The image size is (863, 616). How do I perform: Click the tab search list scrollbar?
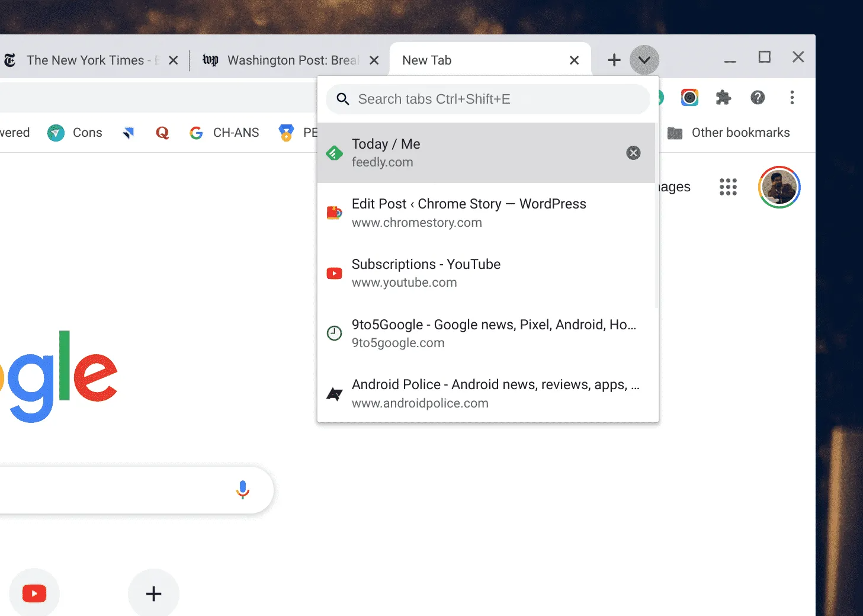pyautogui.click(x=657, y=215)
